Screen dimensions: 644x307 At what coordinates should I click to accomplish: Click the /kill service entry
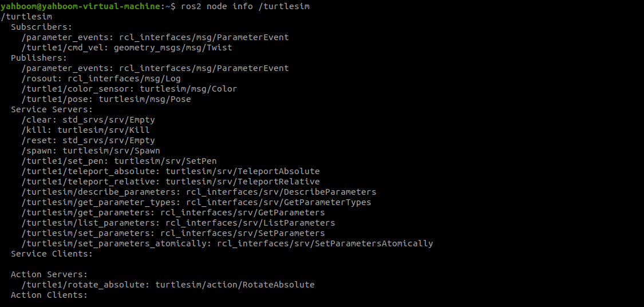[x=85, y=130]
